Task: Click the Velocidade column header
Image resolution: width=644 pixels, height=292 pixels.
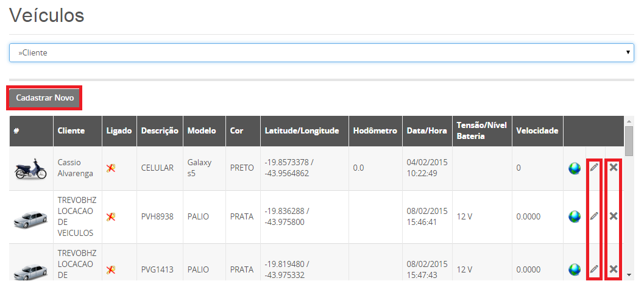Action: [x=537, y=130]
